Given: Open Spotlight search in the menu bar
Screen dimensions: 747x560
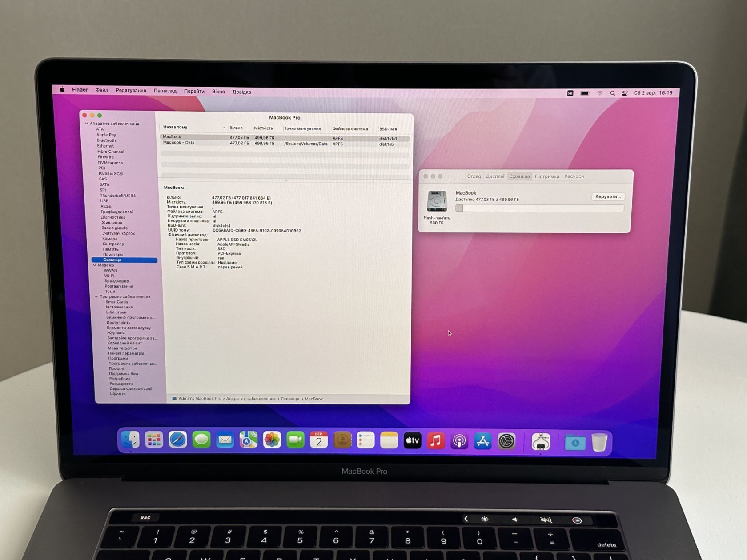Looking at the screenshot, I should [x=613, y=93].
